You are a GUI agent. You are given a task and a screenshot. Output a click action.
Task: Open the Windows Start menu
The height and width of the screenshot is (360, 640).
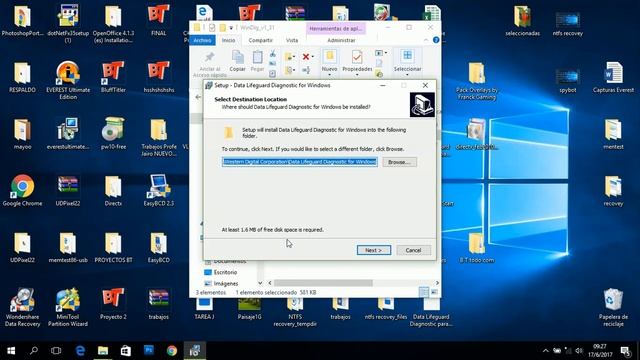(11, 351)
